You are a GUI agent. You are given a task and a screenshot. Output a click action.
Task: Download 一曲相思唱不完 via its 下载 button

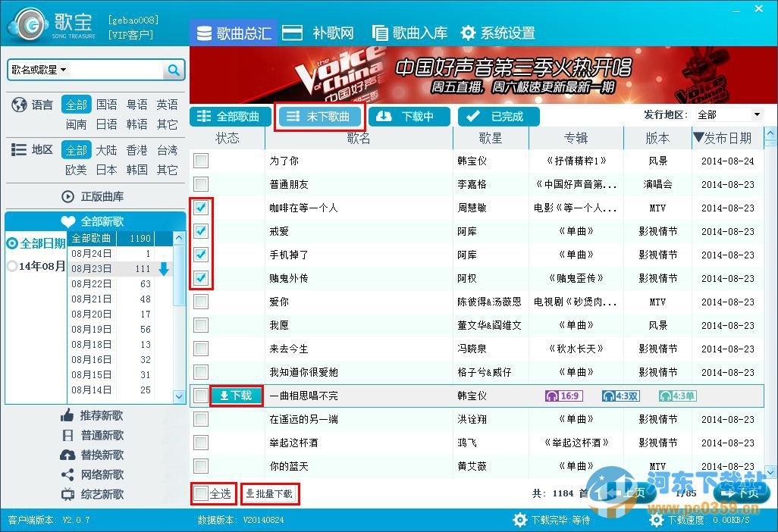click(236, 395)
